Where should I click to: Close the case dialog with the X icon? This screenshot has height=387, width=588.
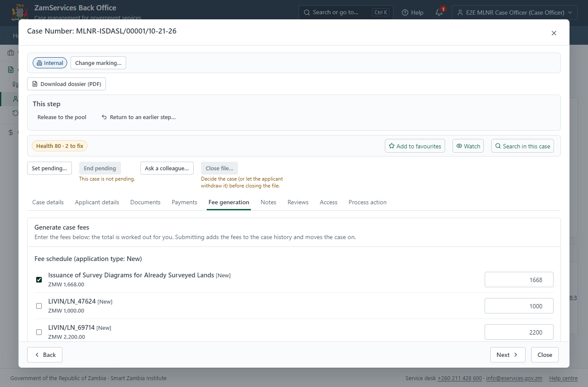point(554,33)
